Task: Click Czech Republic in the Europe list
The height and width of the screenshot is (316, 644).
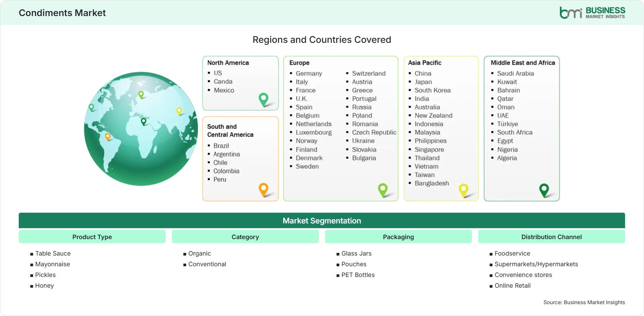Action: [374, 132]
